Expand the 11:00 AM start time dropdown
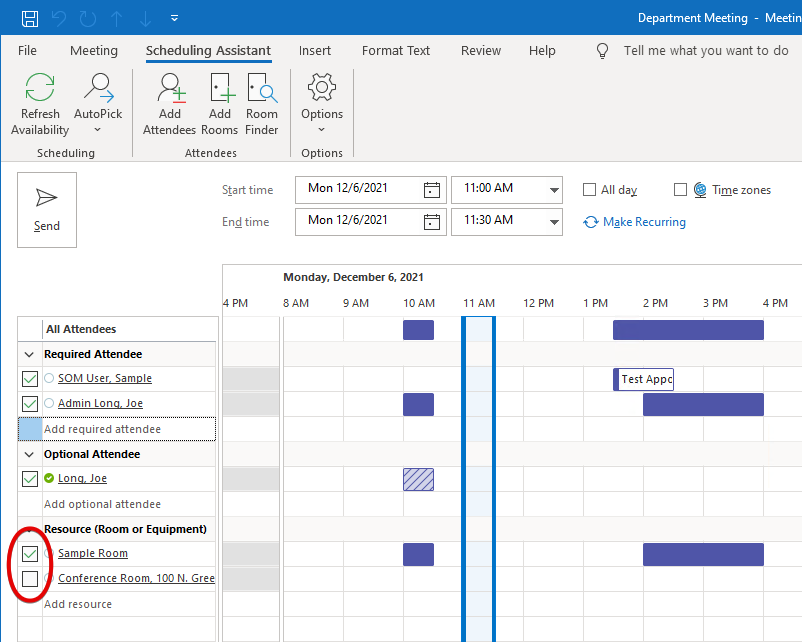Viewport: 802px width, 642px height. pos(554,190)
